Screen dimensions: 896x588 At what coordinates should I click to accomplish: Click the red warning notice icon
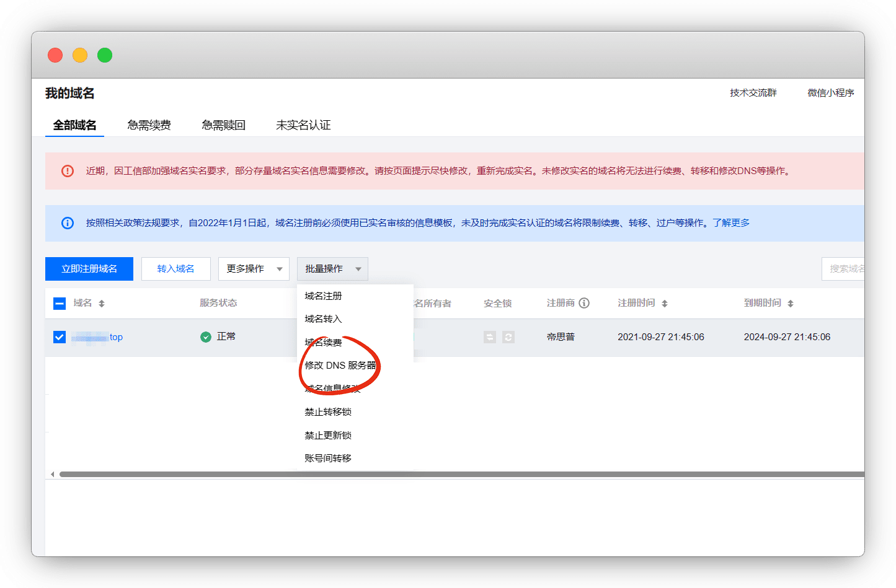click(x=68, y=171)
